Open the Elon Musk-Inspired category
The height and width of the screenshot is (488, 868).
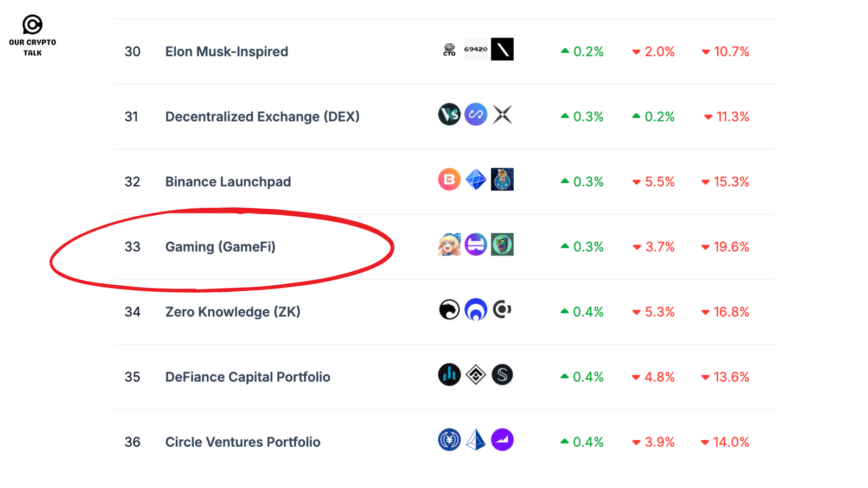[x=226, y=52]
